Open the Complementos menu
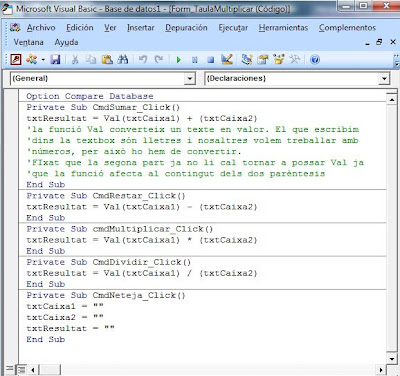The height and width of the screenshot is (376, 400). 347,28
